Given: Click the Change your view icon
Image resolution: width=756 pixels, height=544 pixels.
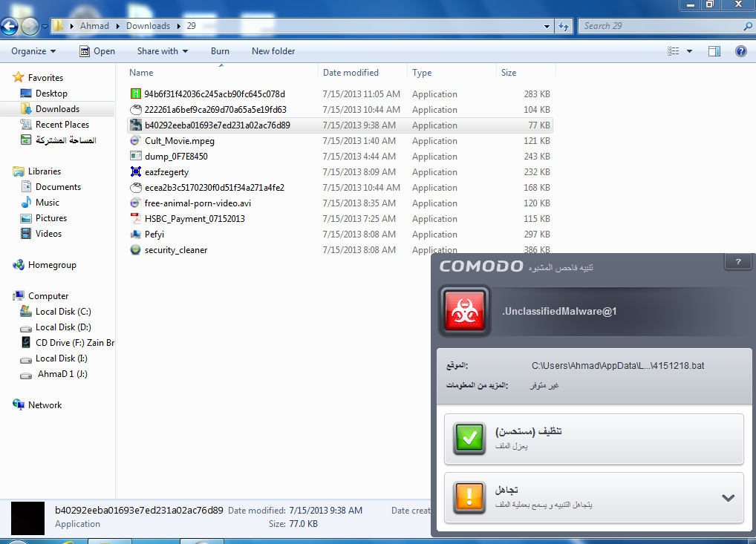Looking at the screenshot, I should pyautogui.click(x=674, y=51).
